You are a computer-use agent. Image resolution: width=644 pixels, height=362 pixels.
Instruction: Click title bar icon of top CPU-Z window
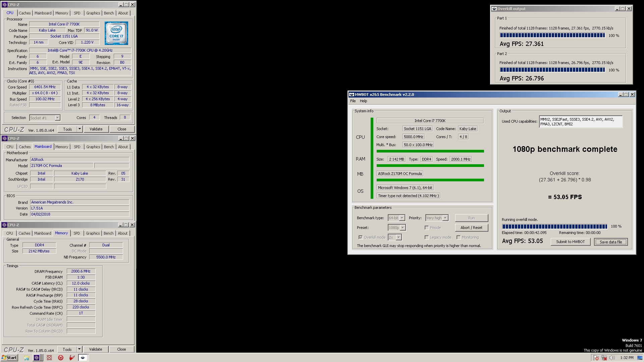4,5
